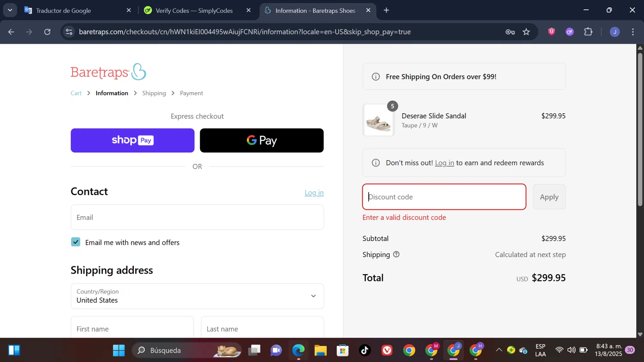The height and width of the screenshot is (362, 644).
Task: Open volume control in tray
Action: tap(571, 350)
